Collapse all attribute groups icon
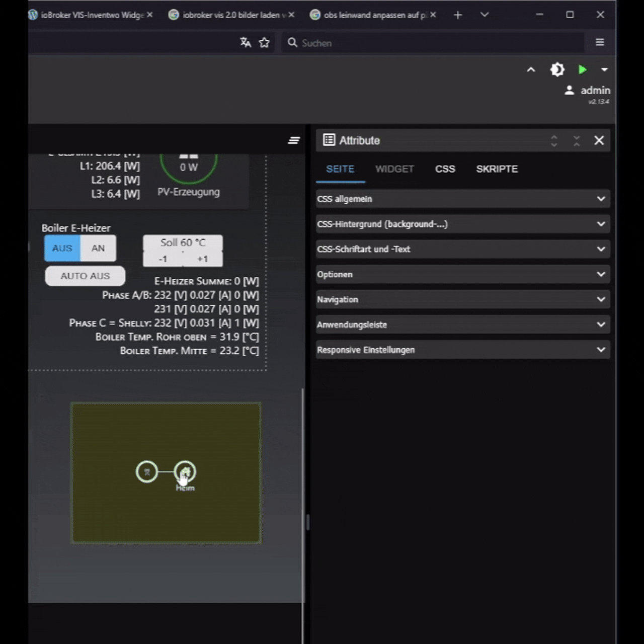Viewport: 644px width, 644px height. pos(577,141)
